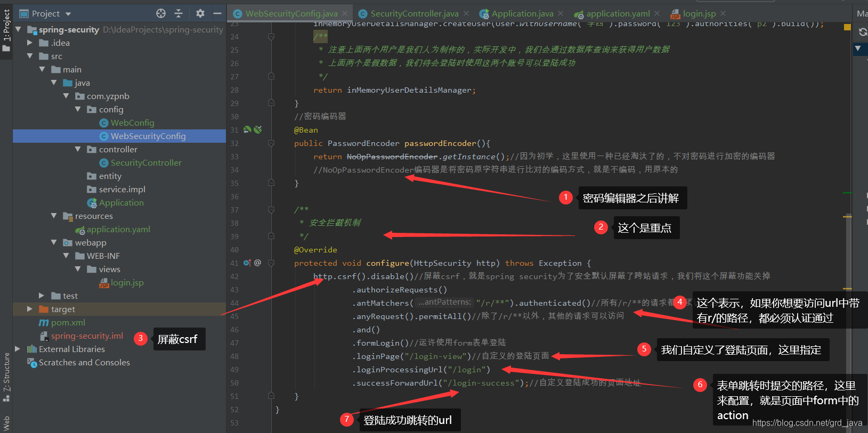Switch to login.jsp tab
868x433 pixels.
point(699,13)
